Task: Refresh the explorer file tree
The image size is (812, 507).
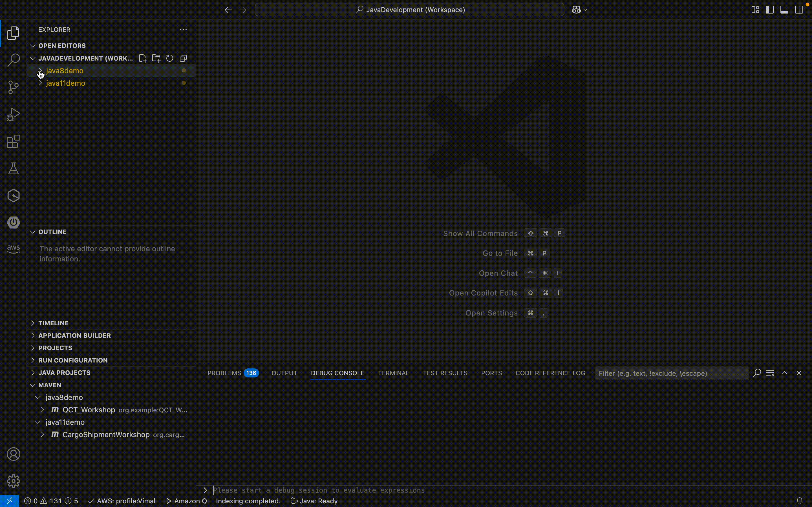Action: pyautogui.click(x=169, y=58)
